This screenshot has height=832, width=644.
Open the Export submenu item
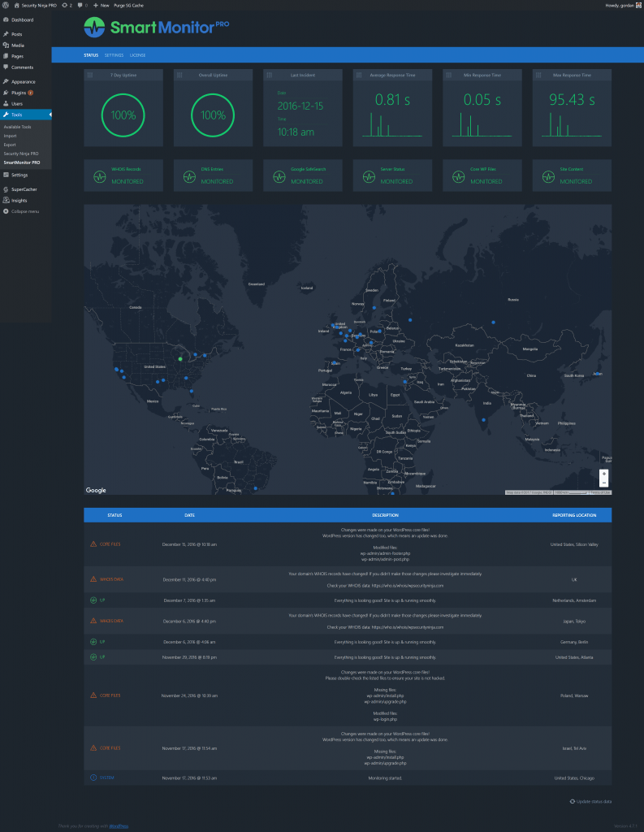(10, 145)
